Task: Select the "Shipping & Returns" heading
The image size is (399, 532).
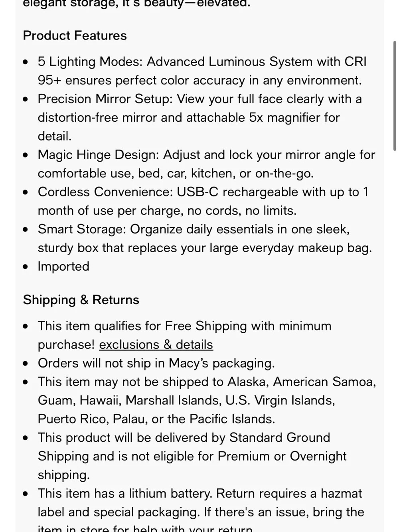Action: [x=81, y=300]
